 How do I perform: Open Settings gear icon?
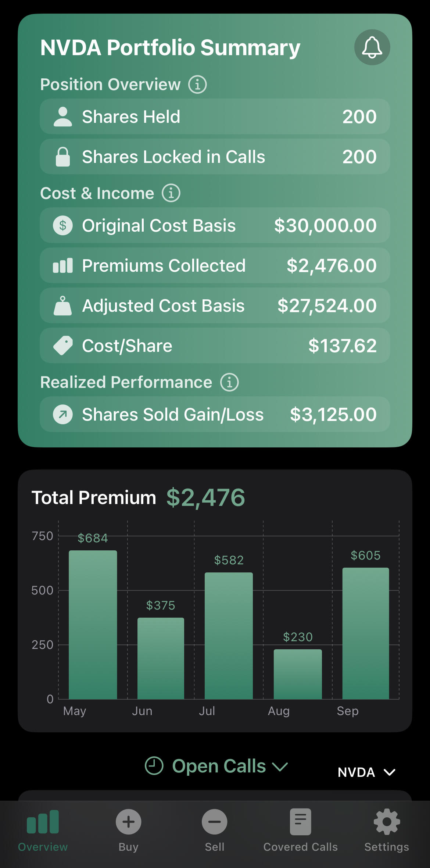point(387,822)
